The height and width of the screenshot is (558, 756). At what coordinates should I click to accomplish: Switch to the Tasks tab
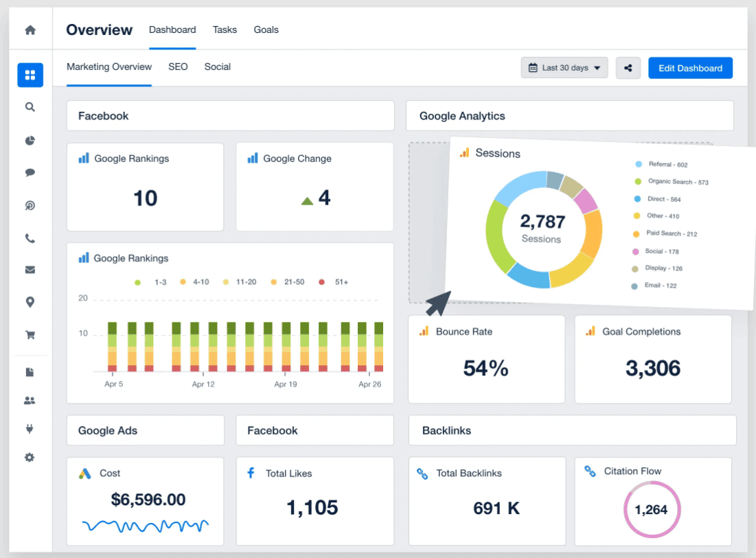(x=225, y=30)
